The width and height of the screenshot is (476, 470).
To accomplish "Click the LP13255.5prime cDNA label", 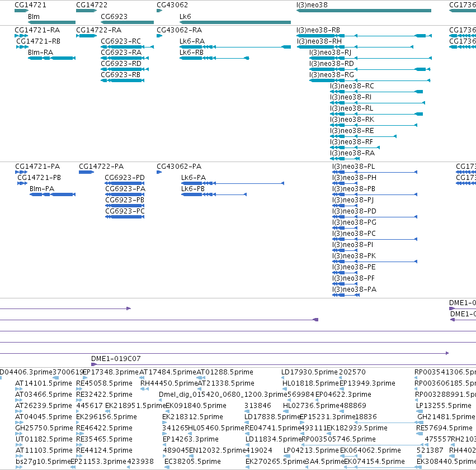I will pyautogui.click(x=444, y=406).
